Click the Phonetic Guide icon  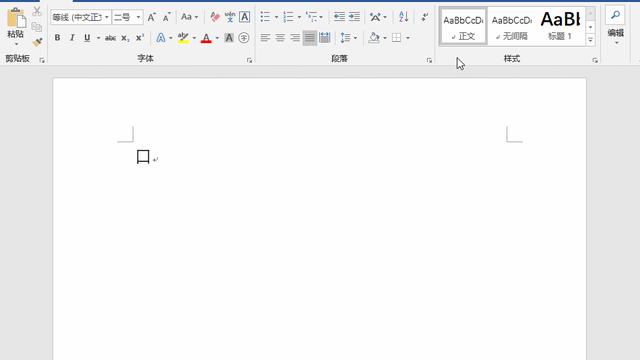pos(230,17)
